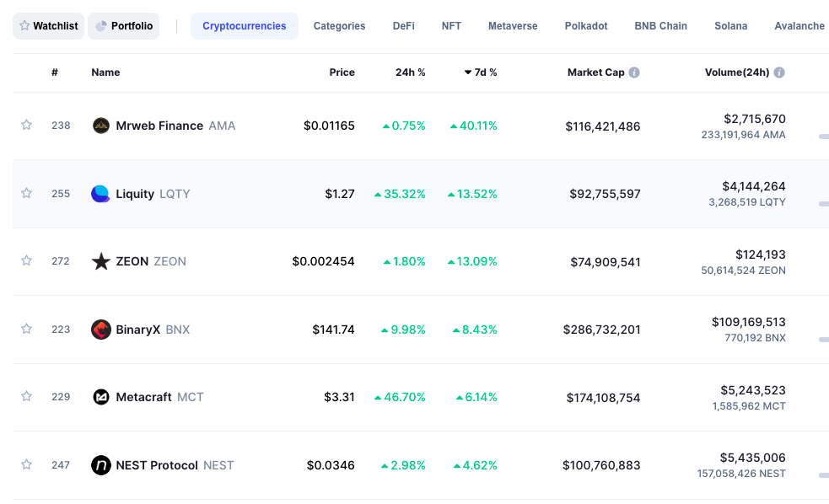Sort by rank # column header
Viewport: 829px width, 504px height.
pos(55,72)
